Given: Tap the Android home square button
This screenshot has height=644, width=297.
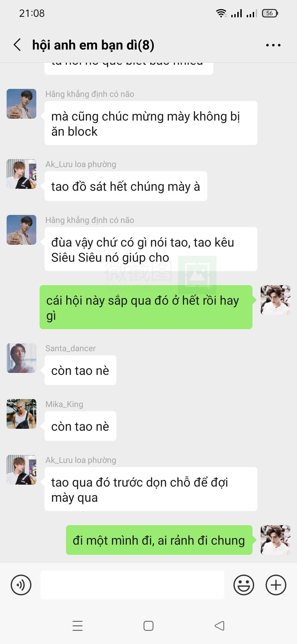Looking at the screenshot, I should [x=148, y=626].
